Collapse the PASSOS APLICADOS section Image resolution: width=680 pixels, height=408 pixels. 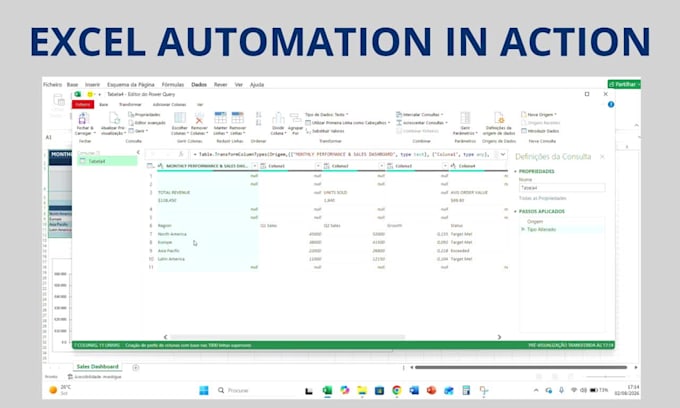pos(516,211)
